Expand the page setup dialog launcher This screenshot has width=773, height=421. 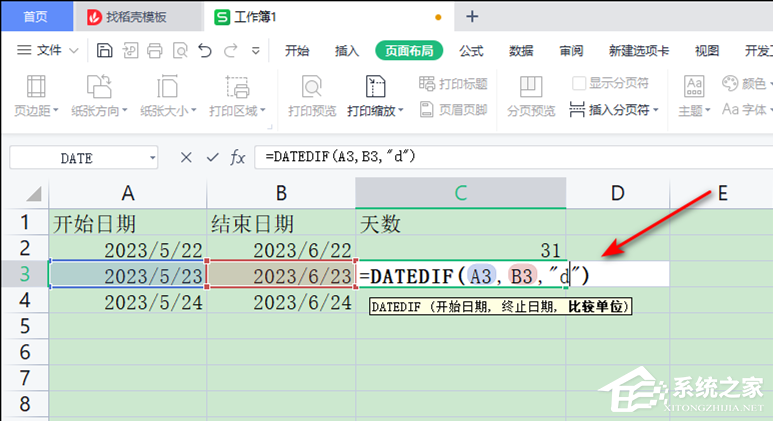coord(270,128)
